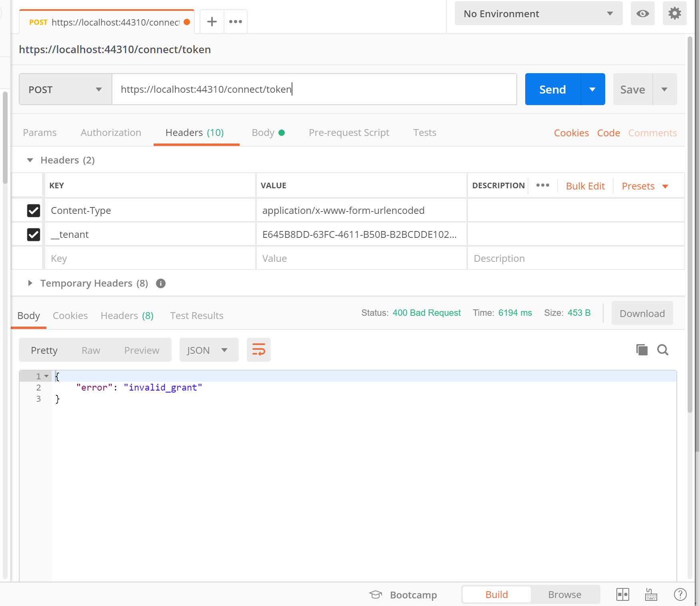Open the help question mark icon

coord(680,594)
